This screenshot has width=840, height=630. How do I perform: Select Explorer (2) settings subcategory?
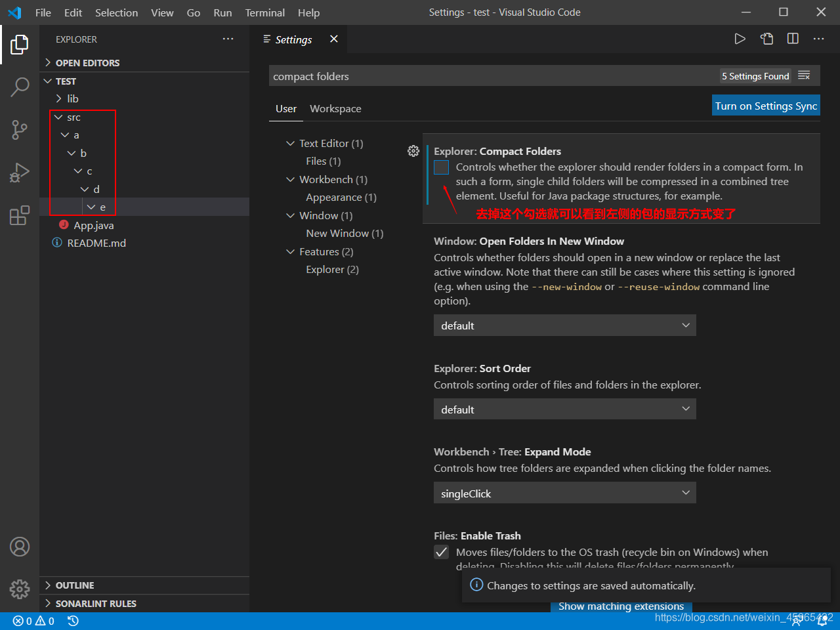(332, 269)
